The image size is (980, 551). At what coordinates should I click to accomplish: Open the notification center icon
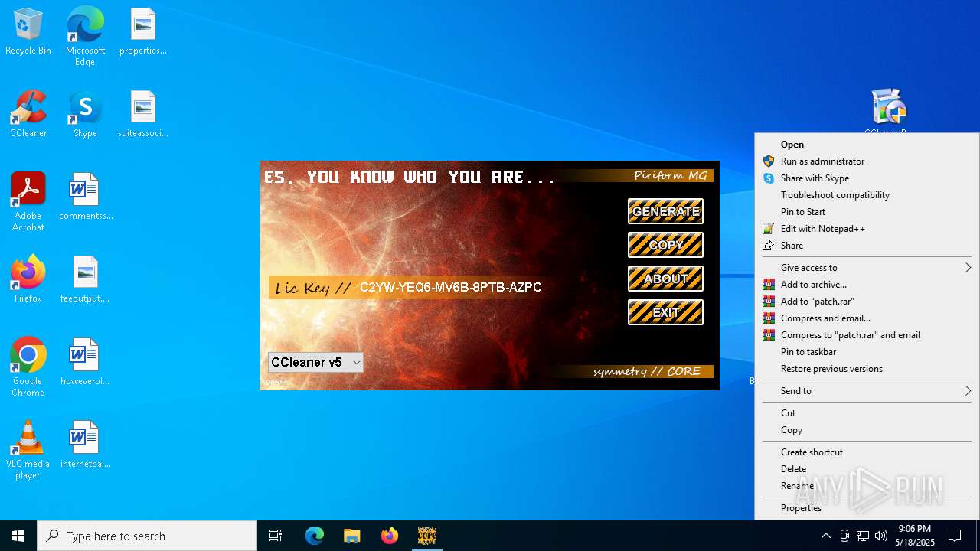955,536
